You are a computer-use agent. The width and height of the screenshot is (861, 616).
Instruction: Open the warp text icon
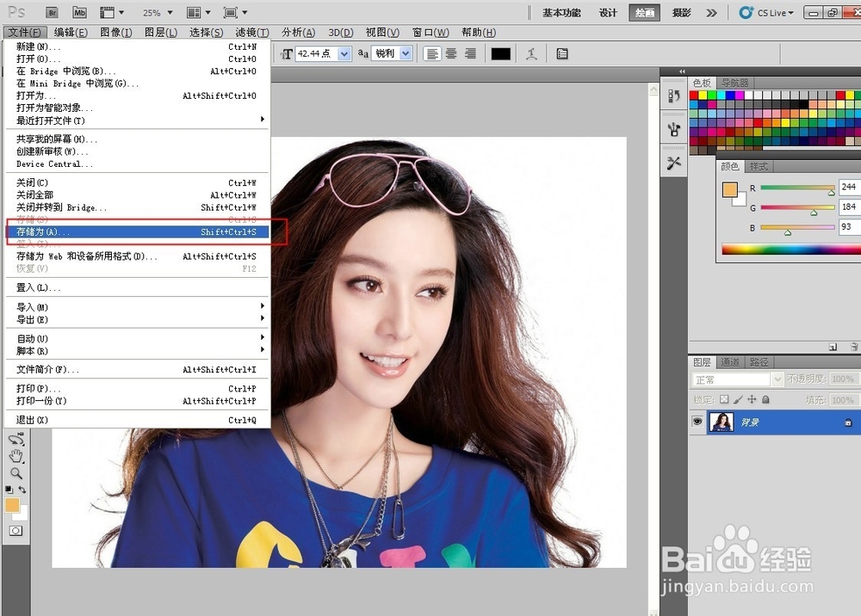pyautogui.click(x=531, y=53)
